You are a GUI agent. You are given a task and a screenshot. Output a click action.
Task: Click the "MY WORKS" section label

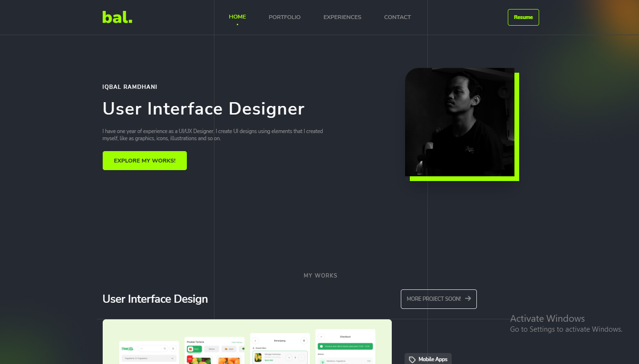point(320,276)
